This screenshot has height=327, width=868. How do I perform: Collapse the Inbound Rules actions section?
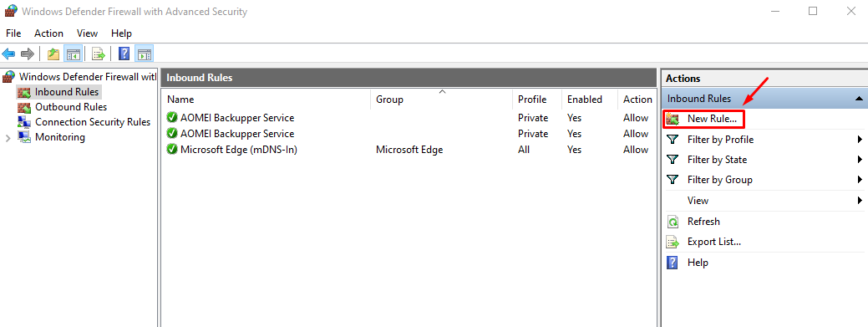pyautogui.click(x=859, y=99)
